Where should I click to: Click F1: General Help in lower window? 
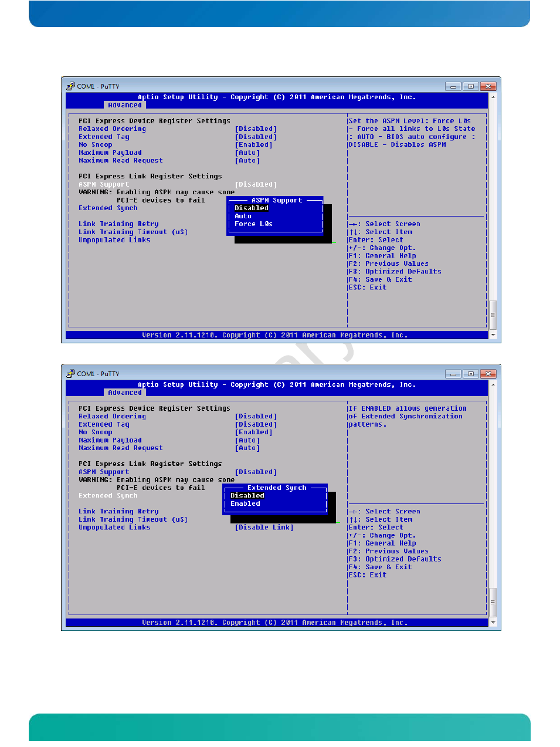pyautogui.click(x=382, y=543)
